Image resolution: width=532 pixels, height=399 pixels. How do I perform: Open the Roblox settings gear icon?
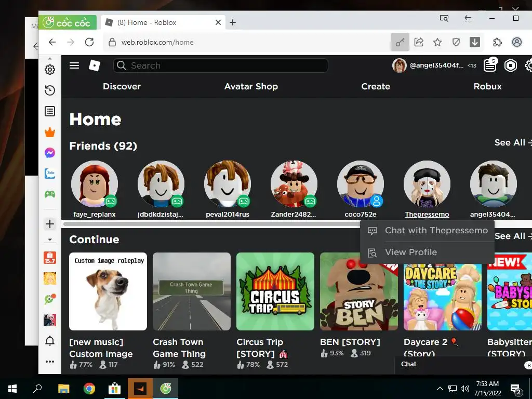point(528,65)
